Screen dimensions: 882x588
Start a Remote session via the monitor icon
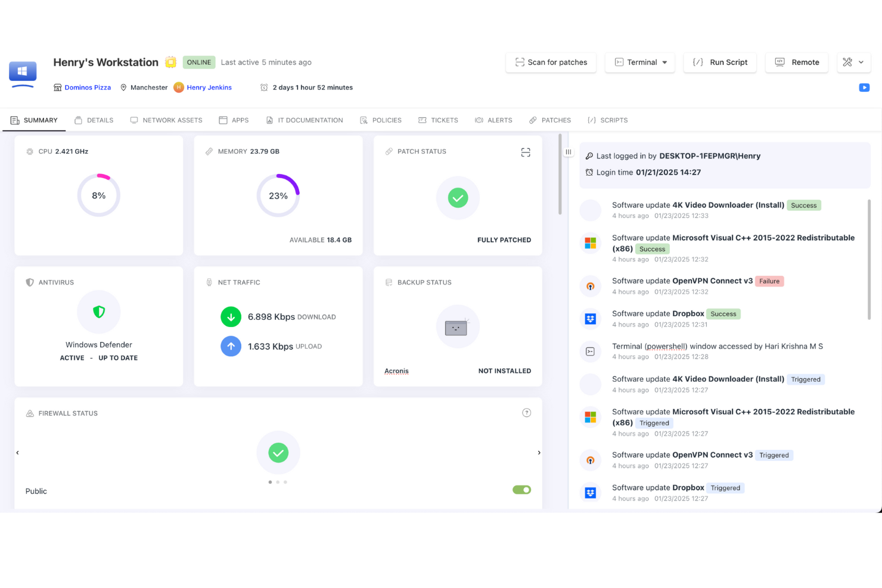click(779, 61)
